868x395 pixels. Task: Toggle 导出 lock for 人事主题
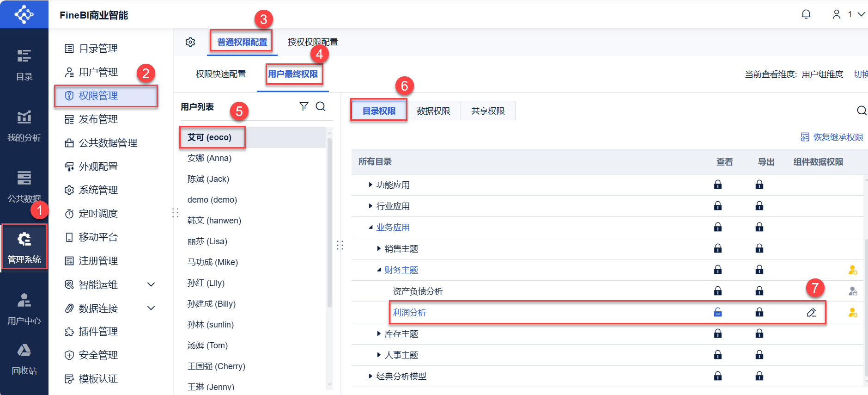pos(759,355)
